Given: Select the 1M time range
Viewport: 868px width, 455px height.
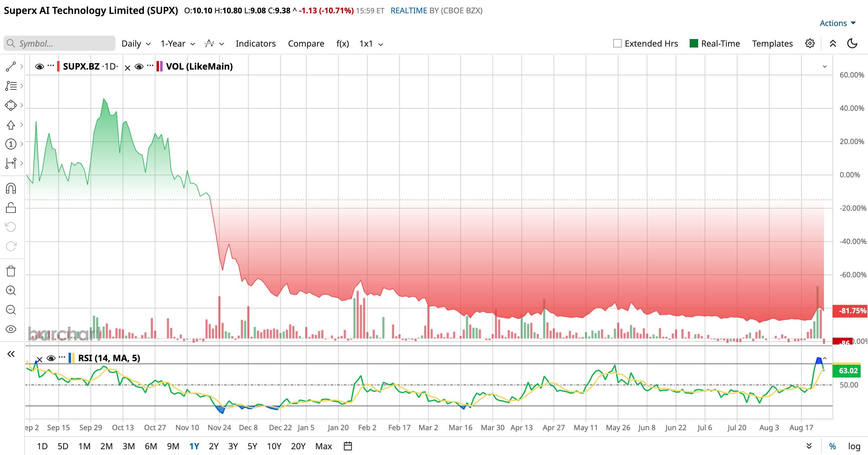Looking at the screenshot, I should 85,446.
